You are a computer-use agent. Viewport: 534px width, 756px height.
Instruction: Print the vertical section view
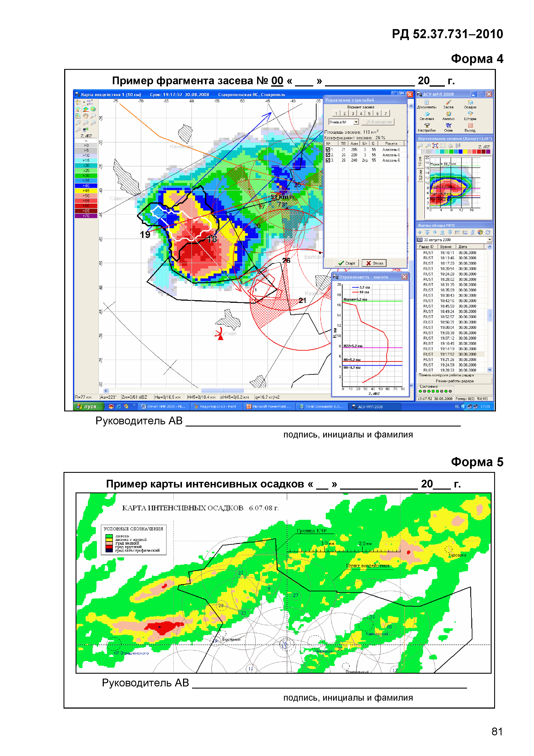(x=450, y=145)
